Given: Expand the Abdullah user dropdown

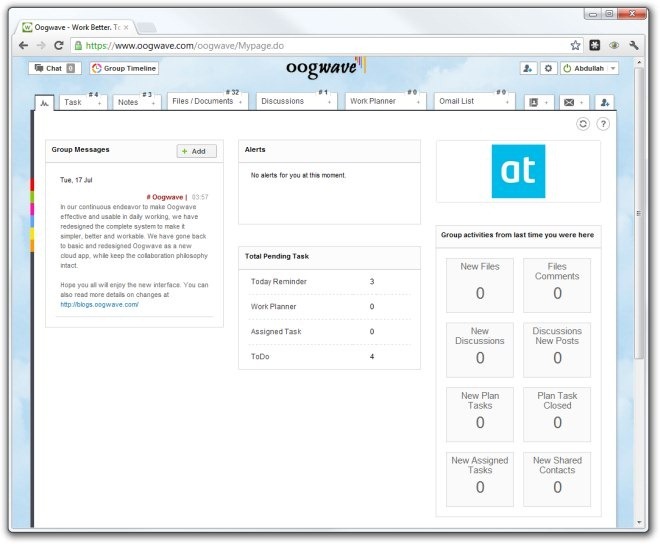Looking at the screenshot, I should [613, 68].
